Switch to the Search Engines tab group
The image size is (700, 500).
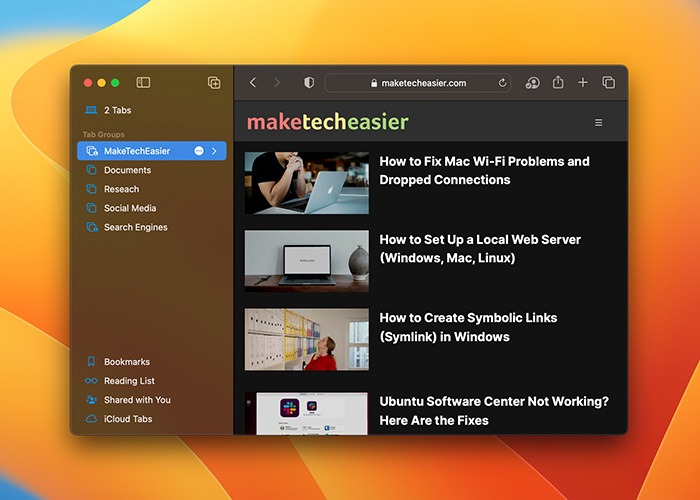tap(152, 227)
